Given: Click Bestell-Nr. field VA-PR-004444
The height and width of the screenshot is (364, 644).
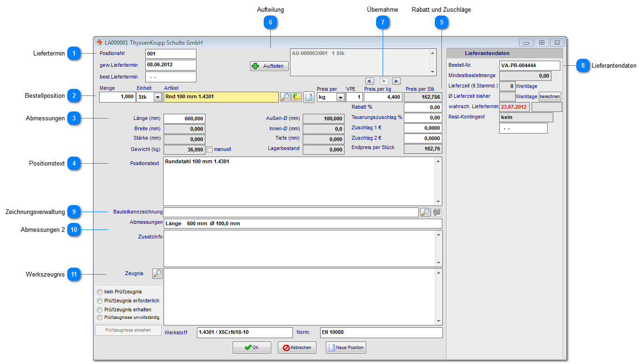Looking at the screenshot, I should click(x=530, y=65).
